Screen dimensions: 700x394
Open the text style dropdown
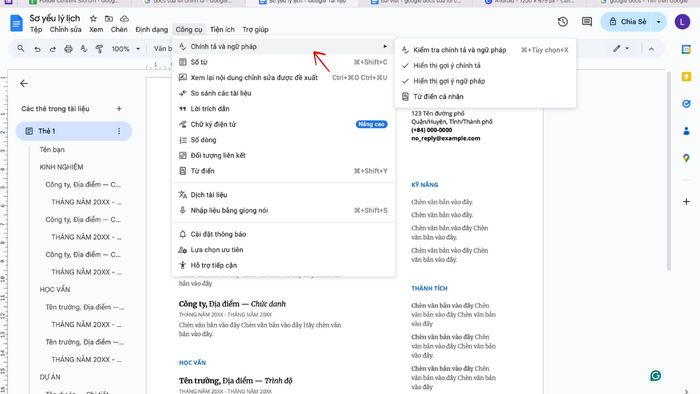click(x=162, y=48)
